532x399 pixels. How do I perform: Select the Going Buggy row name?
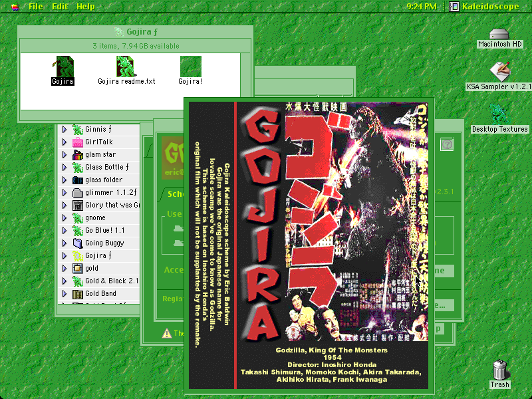[104, 243]
